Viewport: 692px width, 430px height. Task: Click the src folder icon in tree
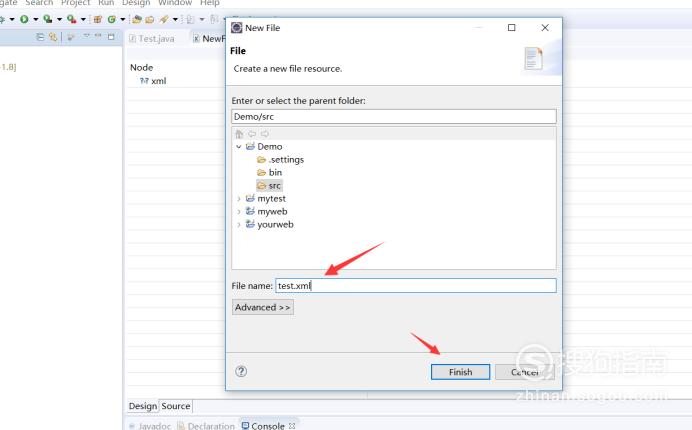[261, 185]
